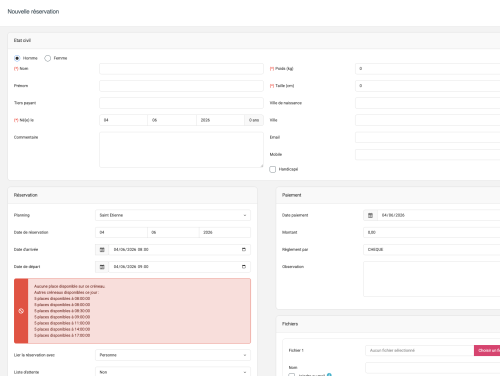
Task: Tick the Handicapé checkbox
Action: click(x=273, y=169)
